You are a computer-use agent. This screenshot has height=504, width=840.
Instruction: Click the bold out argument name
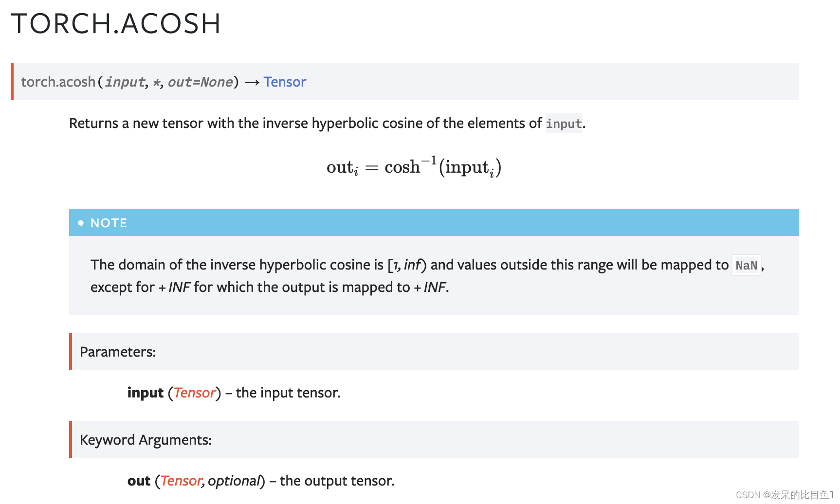pyautogui.click(x=139, y=481)
